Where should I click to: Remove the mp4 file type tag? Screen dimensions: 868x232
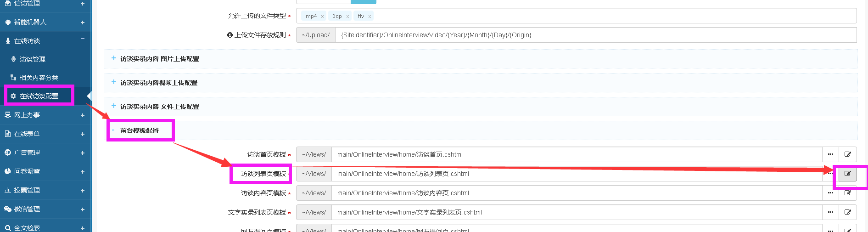point(322,17)
